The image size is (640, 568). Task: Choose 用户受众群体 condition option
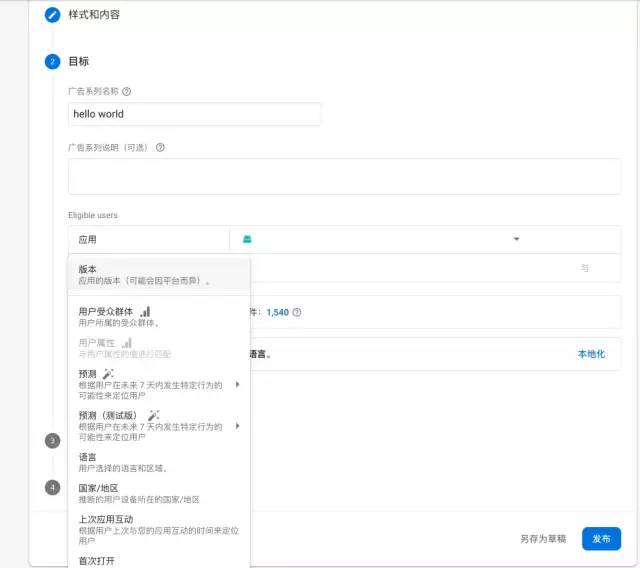(159, 317)
